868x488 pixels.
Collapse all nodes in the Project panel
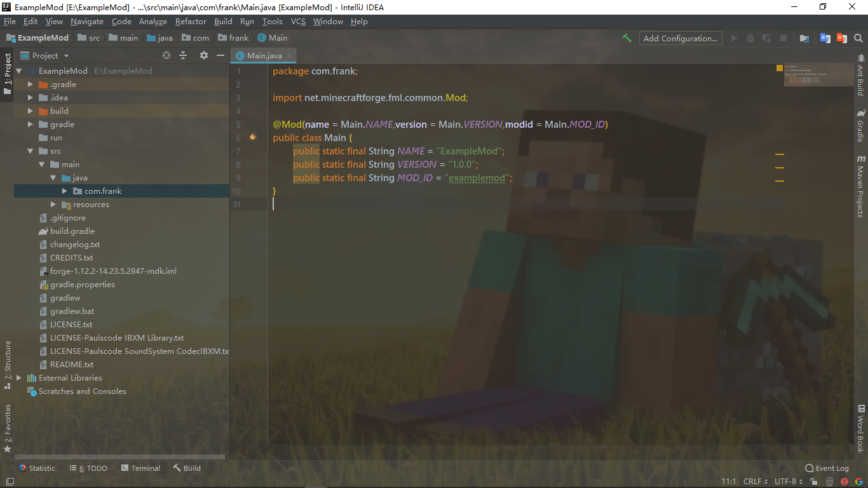click(183, 55)
